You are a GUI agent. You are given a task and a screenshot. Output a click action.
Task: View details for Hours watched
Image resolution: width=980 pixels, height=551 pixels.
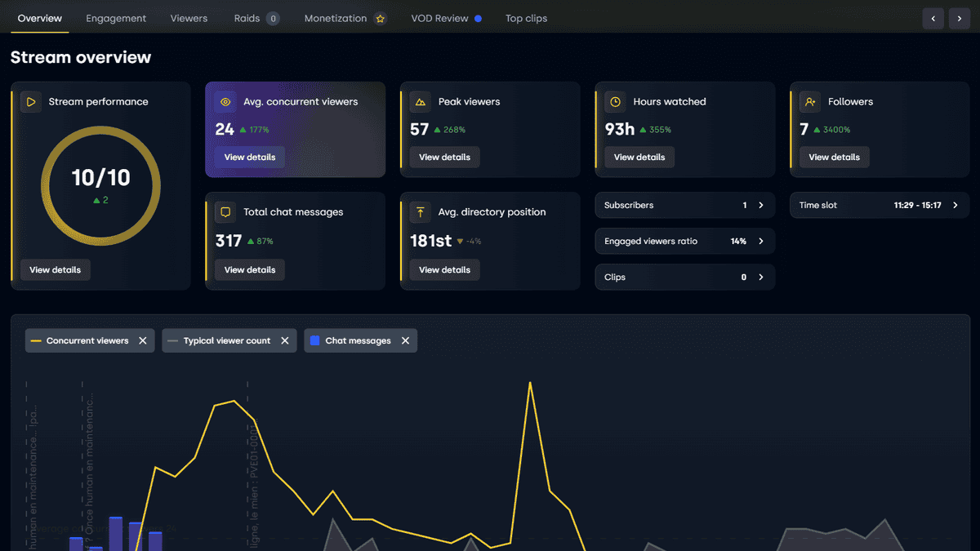coord(639,158)
